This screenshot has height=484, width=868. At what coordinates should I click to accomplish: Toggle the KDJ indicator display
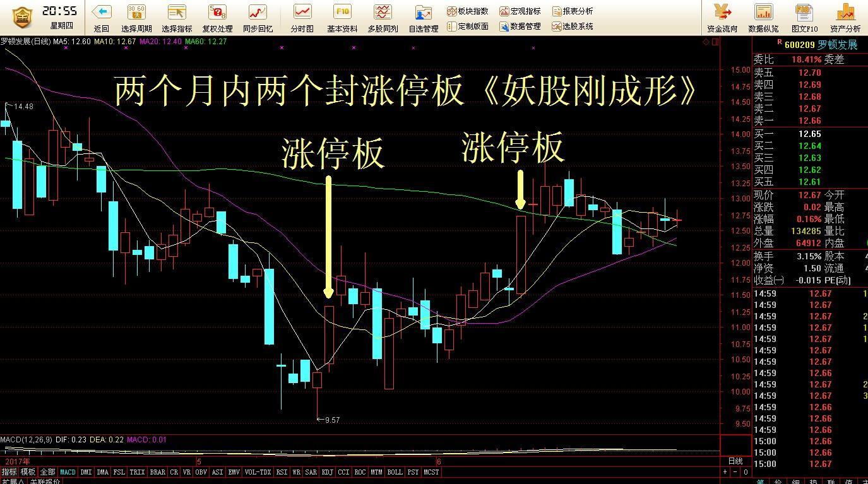point(327,471)
